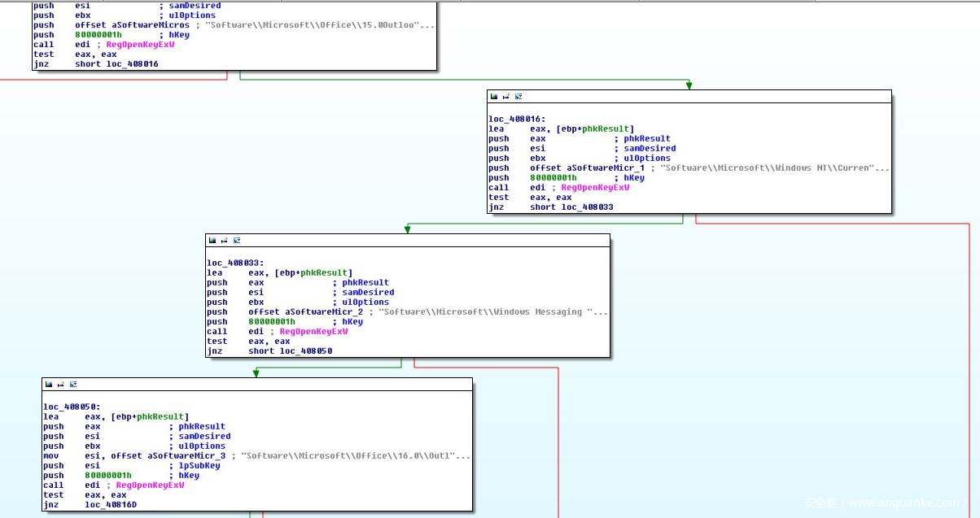This screenshot has width=980, height=518.
Task: Click the pencil icon on loc_408033 block
Action: (224, 241)
